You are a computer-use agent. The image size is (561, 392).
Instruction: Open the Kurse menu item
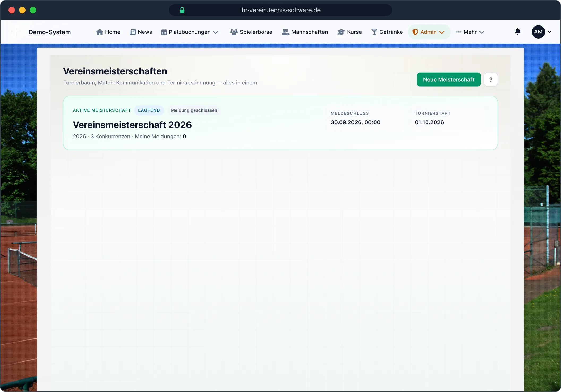coord(350,32)
